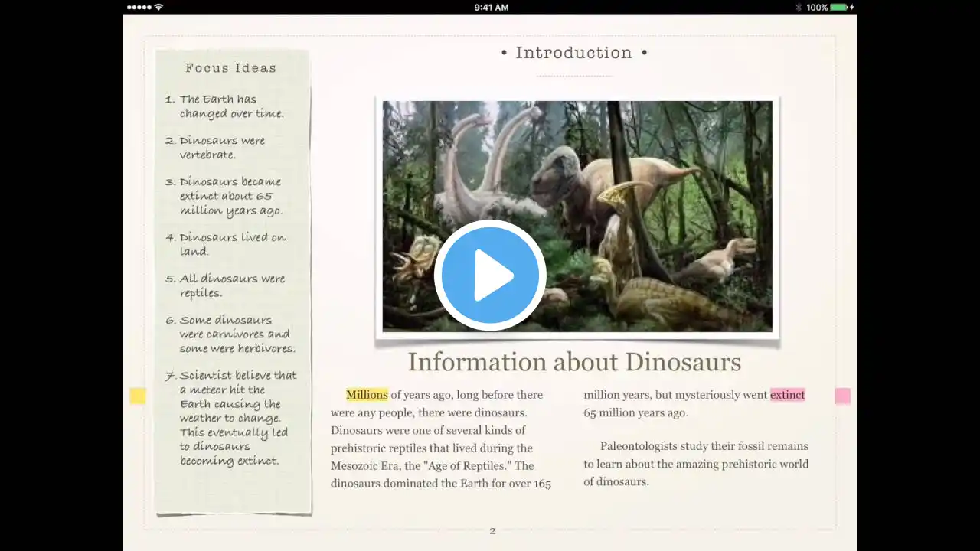Tap the battery icon in status bar
This screenshot has height=551, width=980.
839,7
